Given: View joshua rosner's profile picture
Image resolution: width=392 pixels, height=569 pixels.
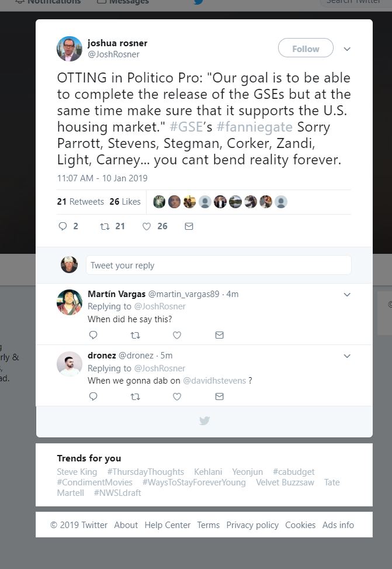Looking at the screenshot, I should point(70,49).
